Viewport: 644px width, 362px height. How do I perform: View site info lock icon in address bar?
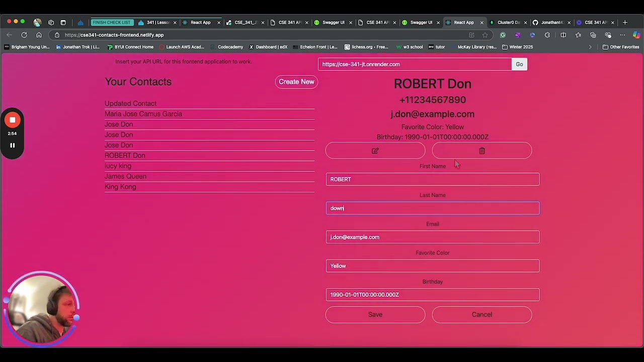coord(57,35)
